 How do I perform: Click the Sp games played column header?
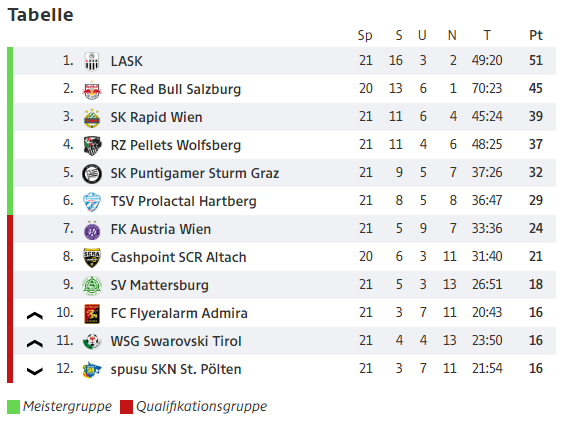pyautogui.click(x=365, y=35)
